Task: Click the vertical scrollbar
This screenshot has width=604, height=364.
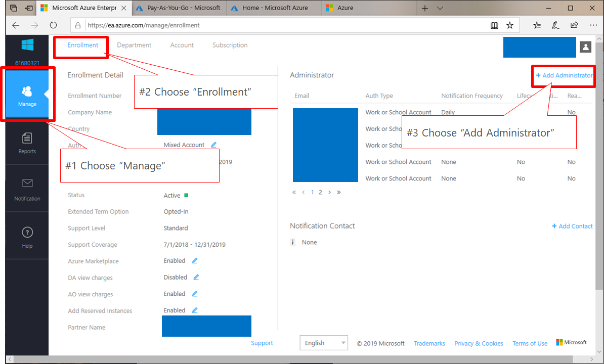Action: 599,165
